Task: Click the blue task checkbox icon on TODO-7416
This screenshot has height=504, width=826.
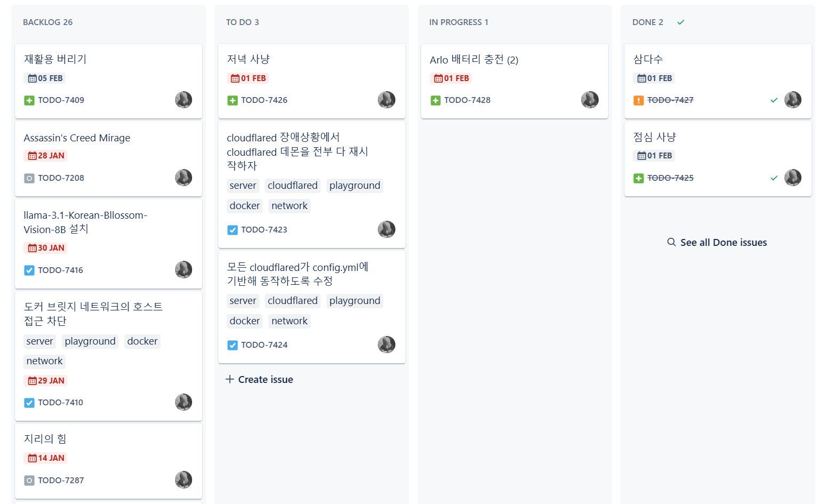Action: point(29,270)
